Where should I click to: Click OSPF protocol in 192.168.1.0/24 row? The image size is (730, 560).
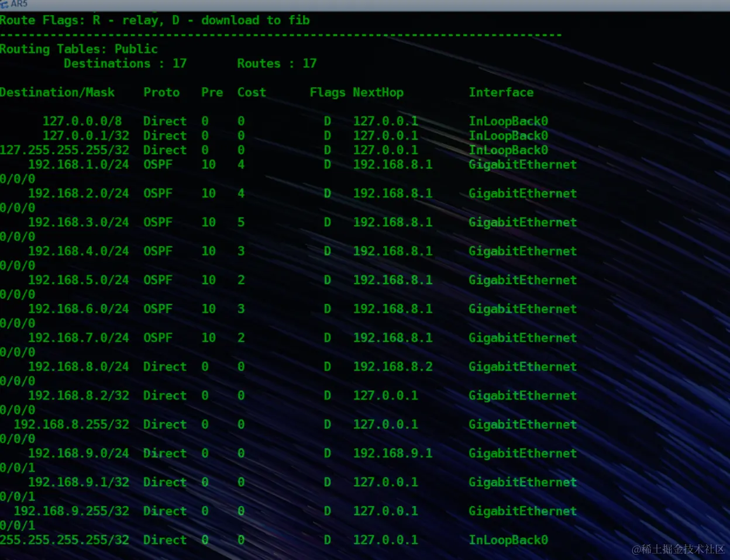coord(158,165)
